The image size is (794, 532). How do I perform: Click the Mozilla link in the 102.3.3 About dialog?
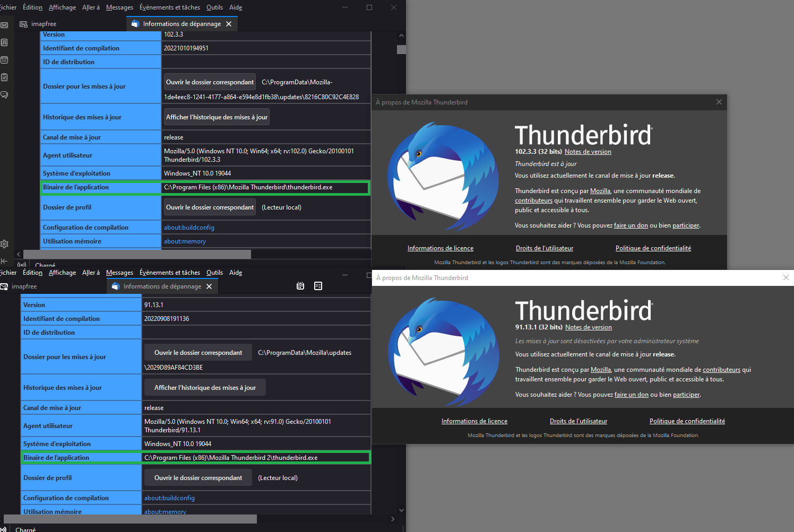[x=600, y=191]
